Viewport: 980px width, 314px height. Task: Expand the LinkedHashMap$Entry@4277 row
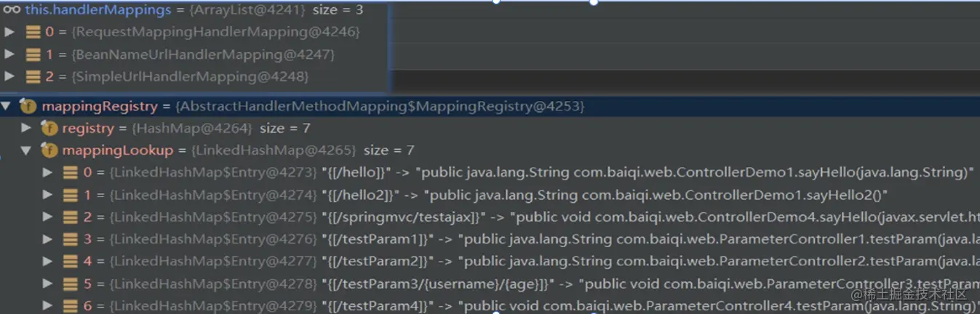pyautogui.click(x=48, y=261)
